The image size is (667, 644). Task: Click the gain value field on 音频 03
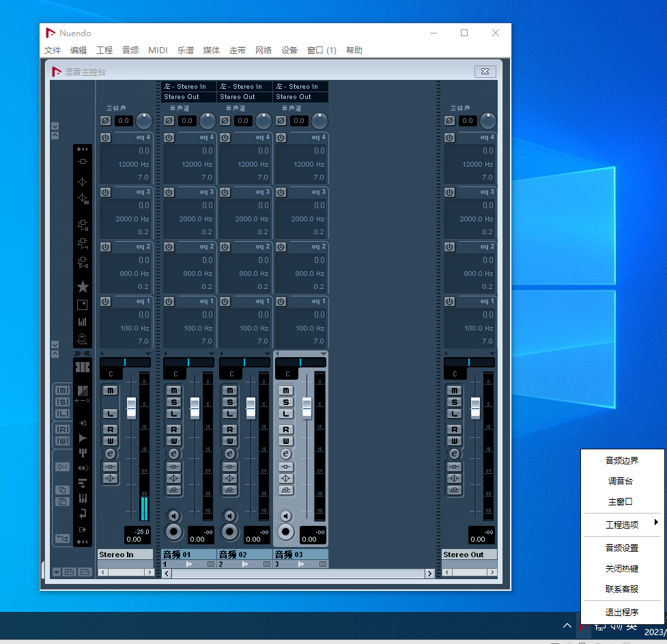tap(300, 121)
